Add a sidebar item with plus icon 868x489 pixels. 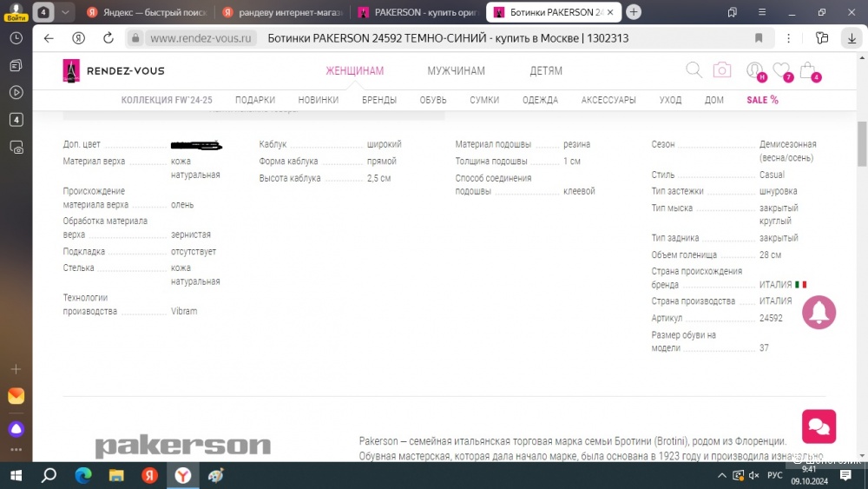tap(16, 369)
